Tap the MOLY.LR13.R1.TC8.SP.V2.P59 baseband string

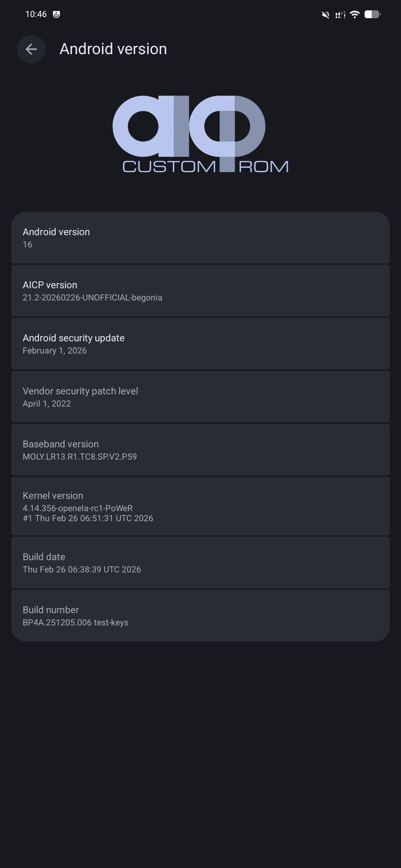pos(80,457)
